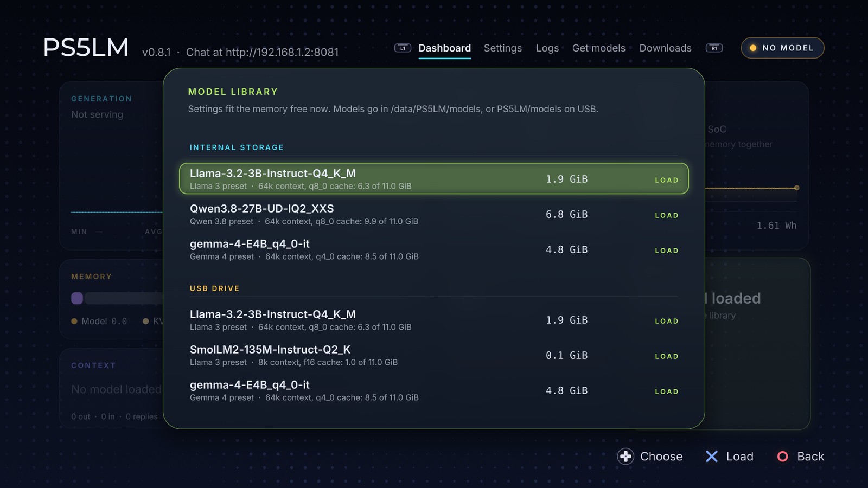Click the INTERNAL STORAGE section header

(237, 147)
